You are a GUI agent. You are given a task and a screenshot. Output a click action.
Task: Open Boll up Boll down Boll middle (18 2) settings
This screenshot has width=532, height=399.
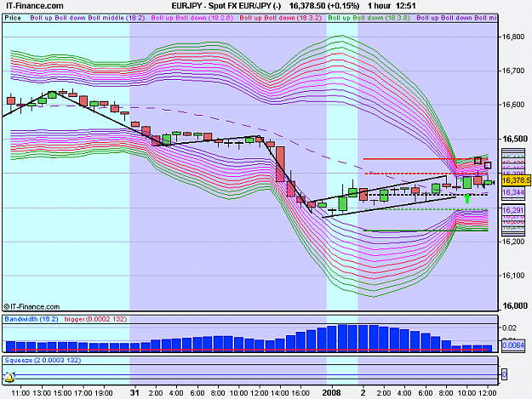[x=87, y=18]
